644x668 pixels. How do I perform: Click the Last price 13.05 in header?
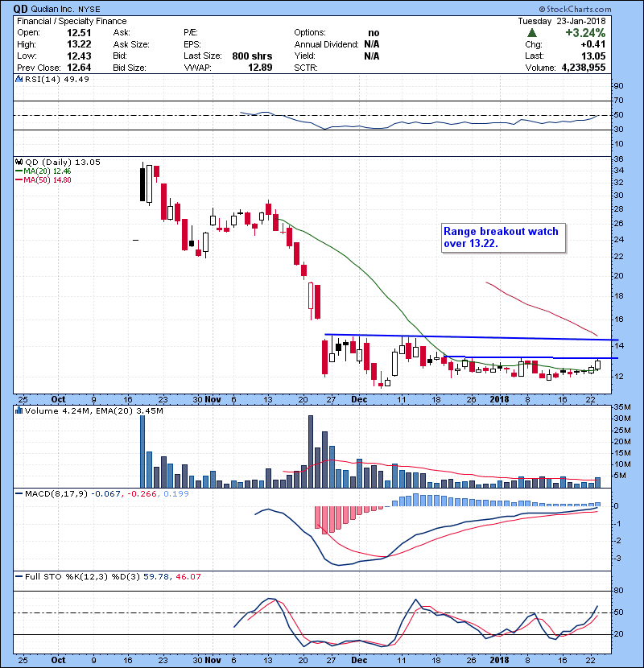593,56
